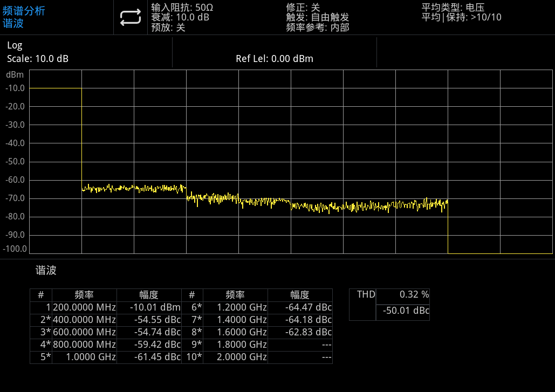This screenshot has height=392, width=555.
Task: Select the 平均|保持: >10/10 counter
Action: pos(461,17)
